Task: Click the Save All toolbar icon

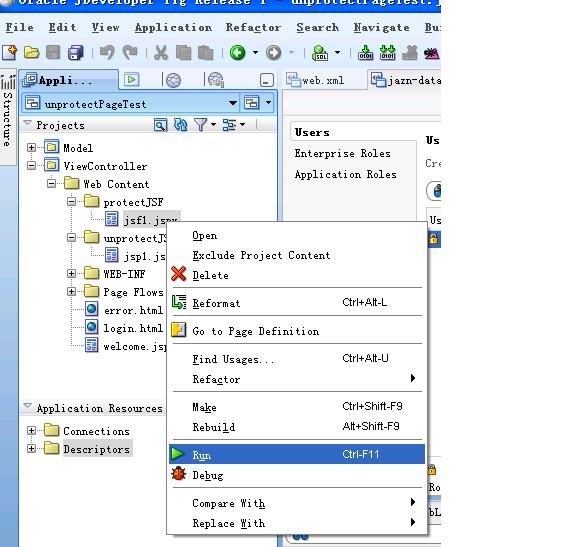Action: coord(76,52)
